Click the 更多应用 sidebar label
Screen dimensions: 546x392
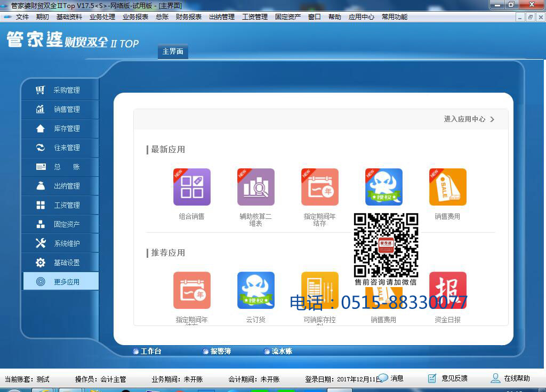click(67, 282)
